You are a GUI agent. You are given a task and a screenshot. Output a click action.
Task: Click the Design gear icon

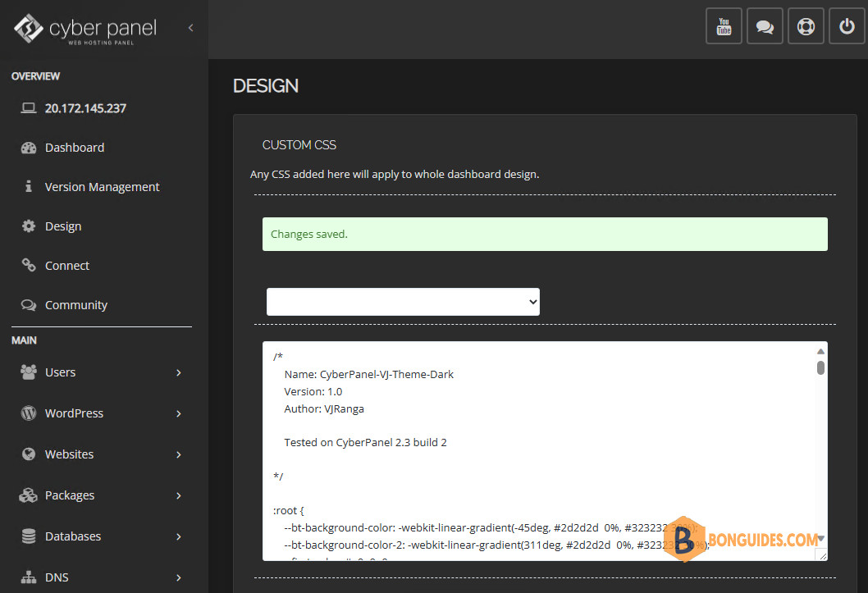pos(28,226)
